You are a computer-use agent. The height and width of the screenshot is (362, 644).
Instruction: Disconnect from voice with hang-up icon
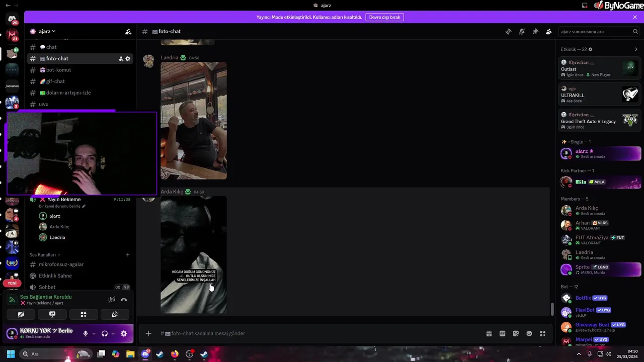click(x=124, y=300)
